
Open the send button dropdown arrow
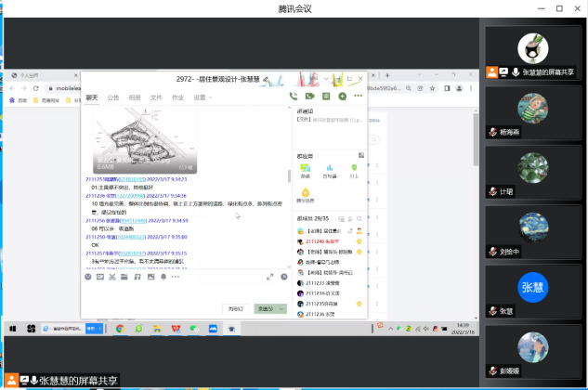coord(281,309)
